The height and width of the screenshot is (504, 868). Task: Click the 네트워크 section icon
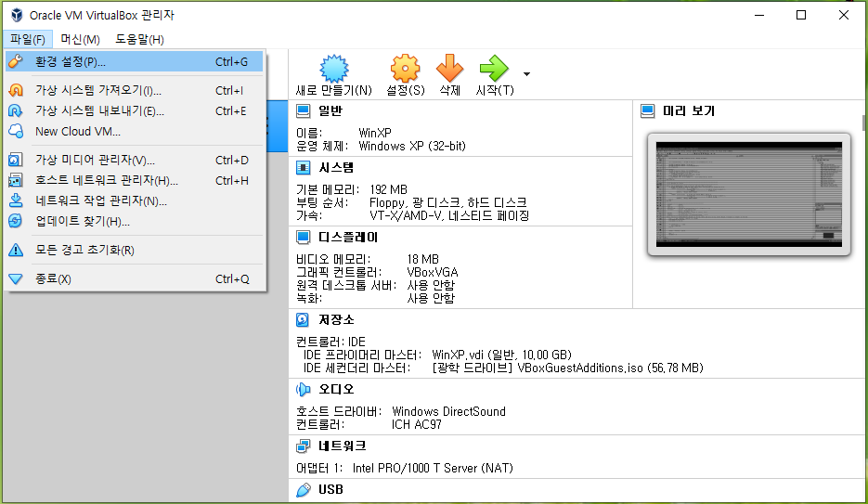(x=303, y=446)
